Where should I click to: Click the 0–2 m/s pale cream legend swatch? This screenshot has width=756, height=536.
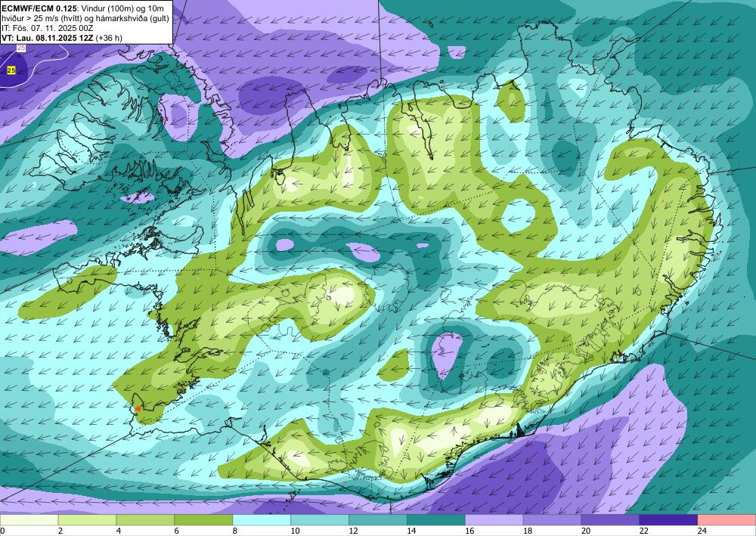(x=29, y=521)
